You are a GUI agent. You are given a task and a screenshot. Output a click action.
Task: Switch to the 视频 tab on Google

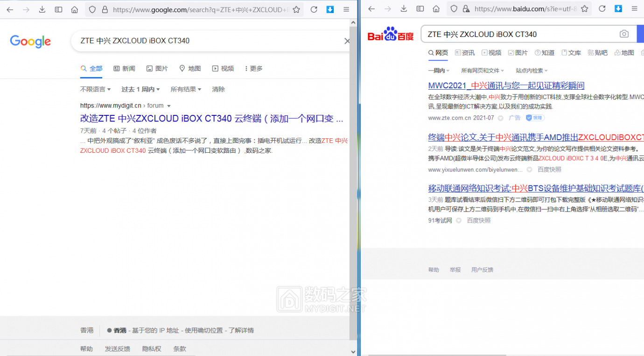223,69
